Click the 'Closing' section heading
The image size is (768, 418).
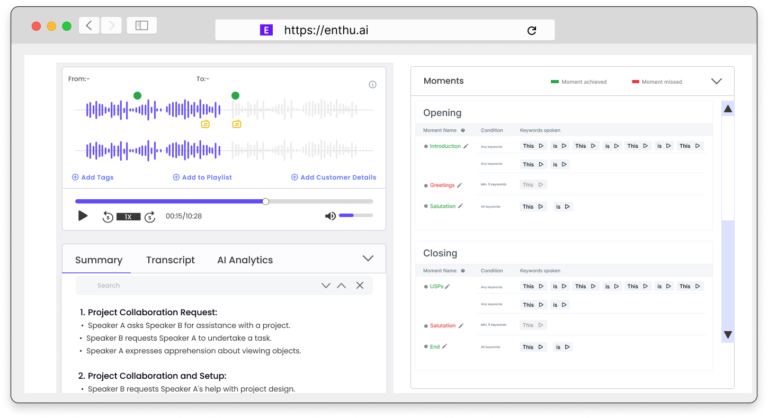(x=440, y=253)
